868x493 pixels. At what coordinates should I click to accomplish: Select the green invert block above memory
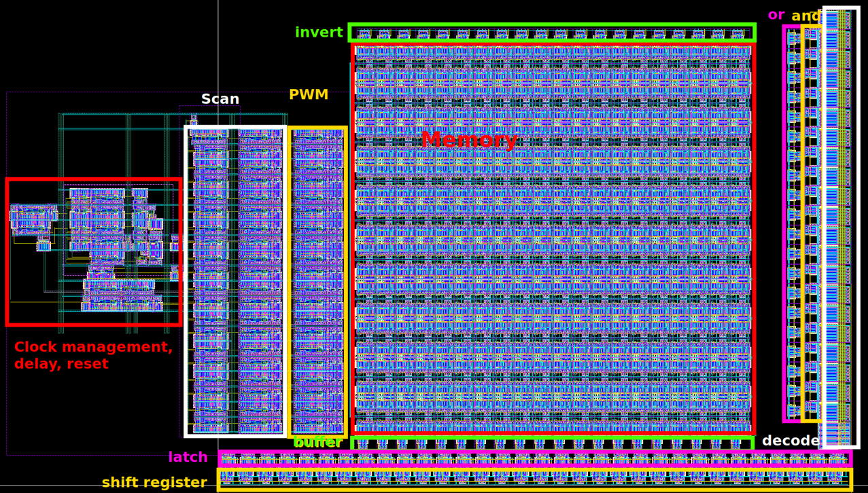pos(551,33)
